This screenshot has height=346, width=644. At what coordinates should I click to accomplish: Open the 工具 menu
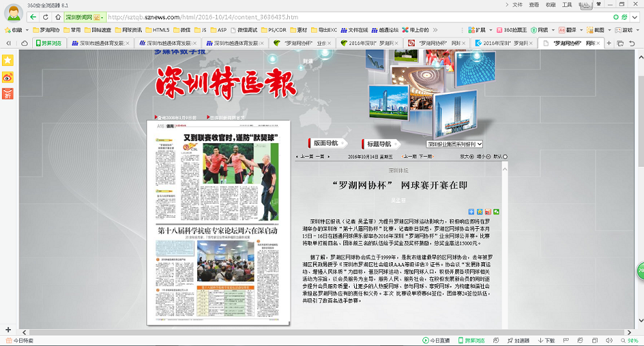coord(567,5)
